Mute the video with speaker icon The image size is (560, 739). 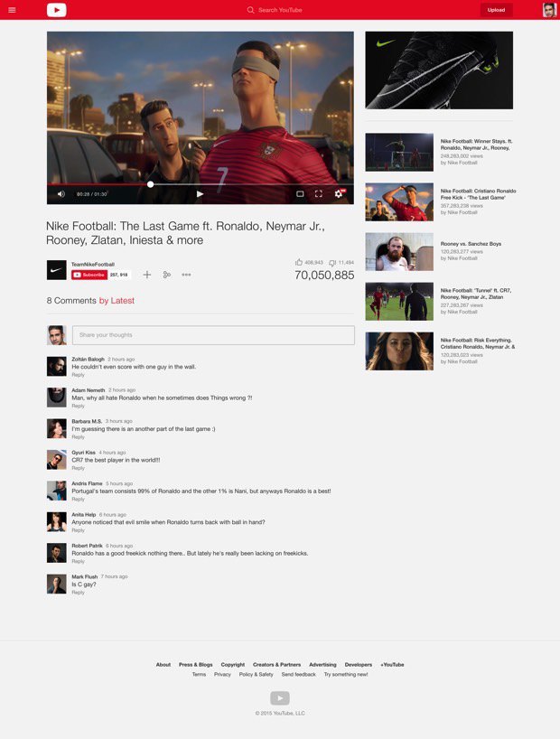tap(61, 194)
